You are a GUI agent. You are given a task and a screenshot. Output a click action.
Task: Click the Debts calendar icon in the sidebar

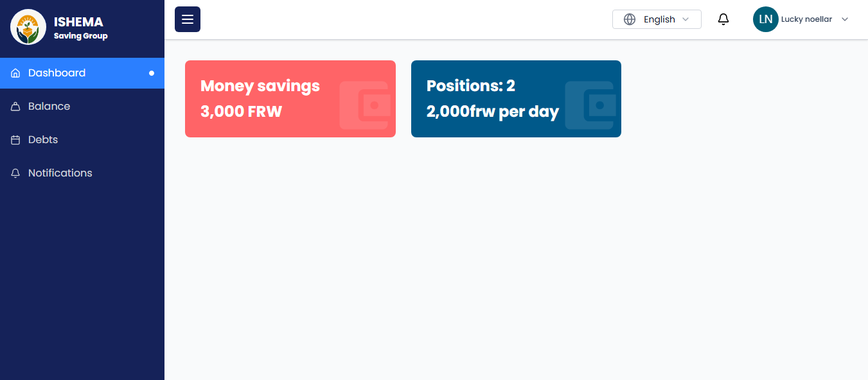pos(15,140)
